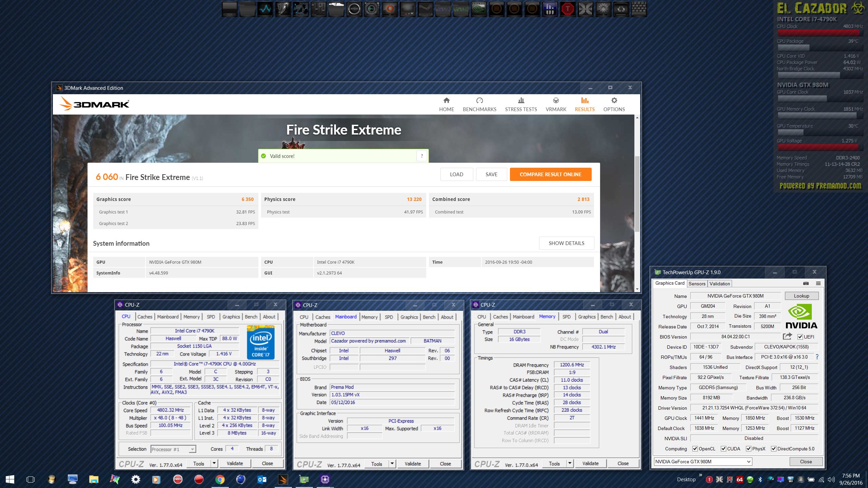Click the Bluetooth tray icon
Screen dimensions: 868x488
[760, 480]
